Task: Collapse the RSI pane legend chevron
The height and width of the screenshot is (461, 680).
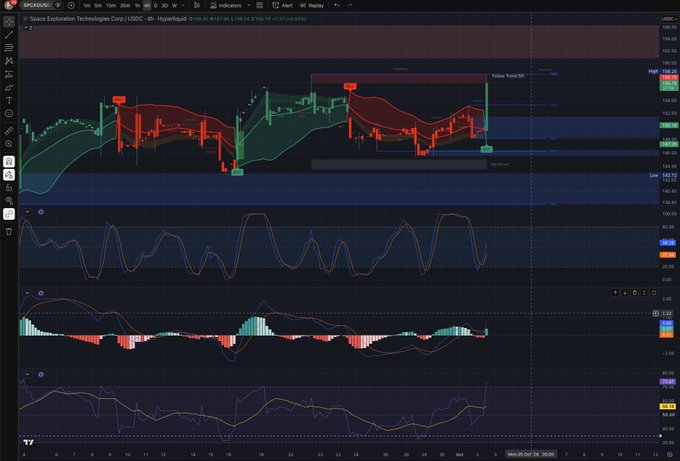Action: point(27,374)
